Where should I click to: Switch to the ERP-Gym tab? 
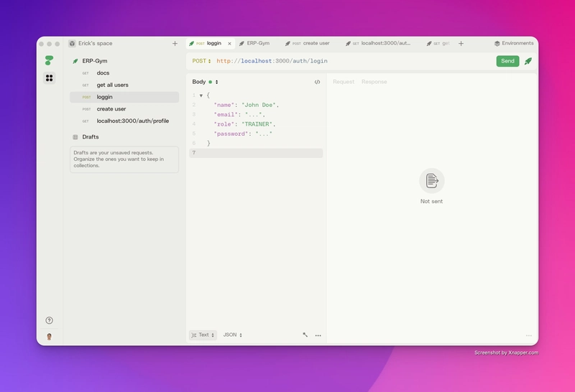[254, 43]
